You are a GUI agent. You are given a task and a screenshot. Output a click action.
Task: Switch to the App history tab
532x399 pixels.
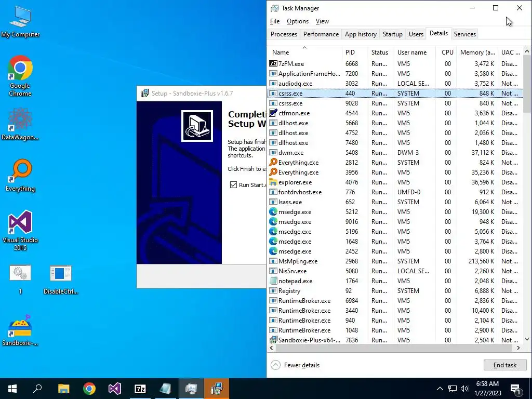point(361,34)
